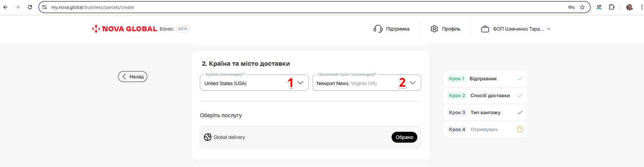Click the Профіль gear icon
644x167 pixels.
(x=434, y=29)
